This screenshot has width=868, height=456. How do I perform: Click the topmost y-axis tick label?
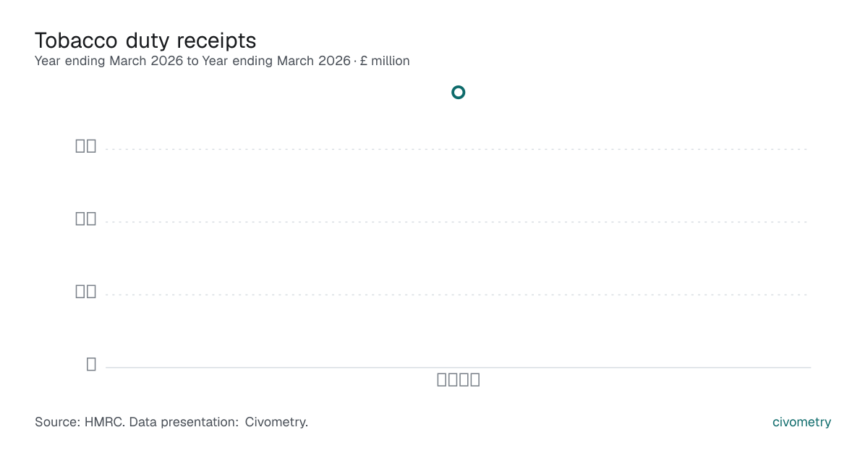coord(86,145)
